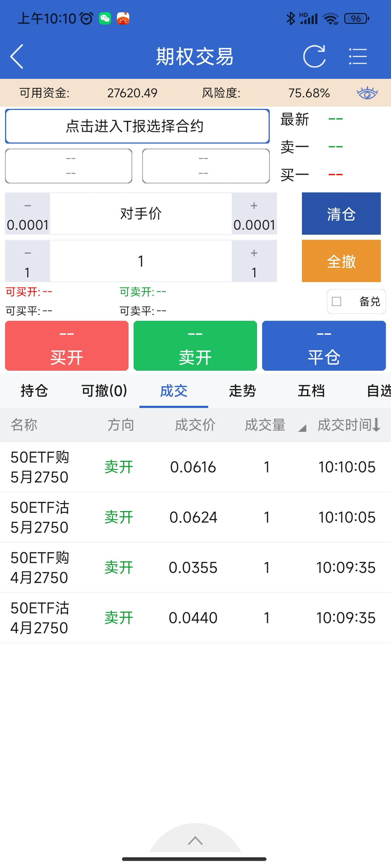Refresh the options trading page
Image resolution: width=391 pixels, height=868 pixels.
point(314,57)
